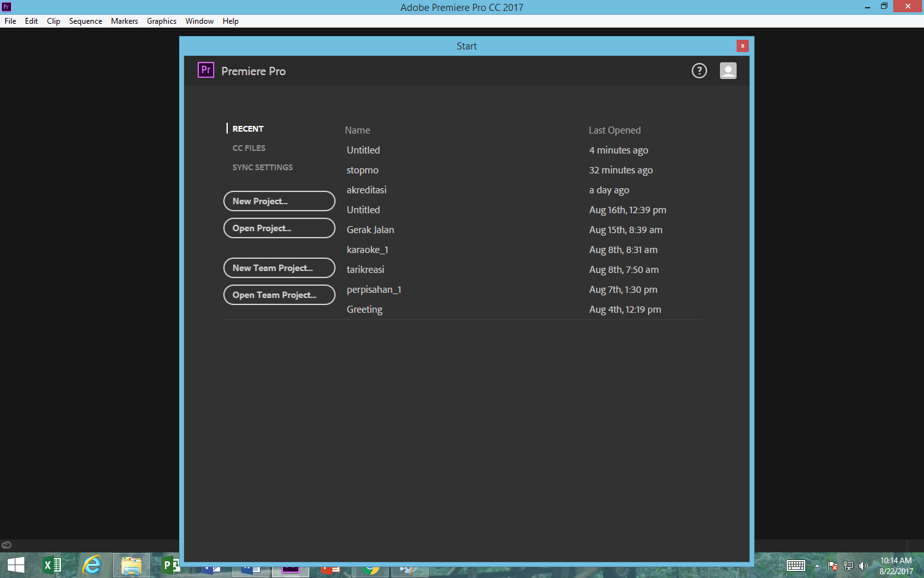Click the Creative Cloud icon in the bottom-left corner
Screen dimensions: 924x578
point(6,545)
